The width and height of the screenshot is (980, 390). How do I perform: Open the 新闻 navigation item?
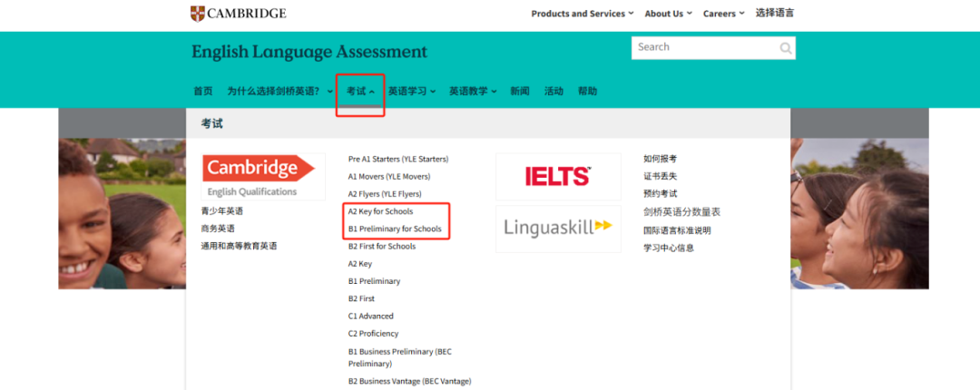tap(520, 92)
